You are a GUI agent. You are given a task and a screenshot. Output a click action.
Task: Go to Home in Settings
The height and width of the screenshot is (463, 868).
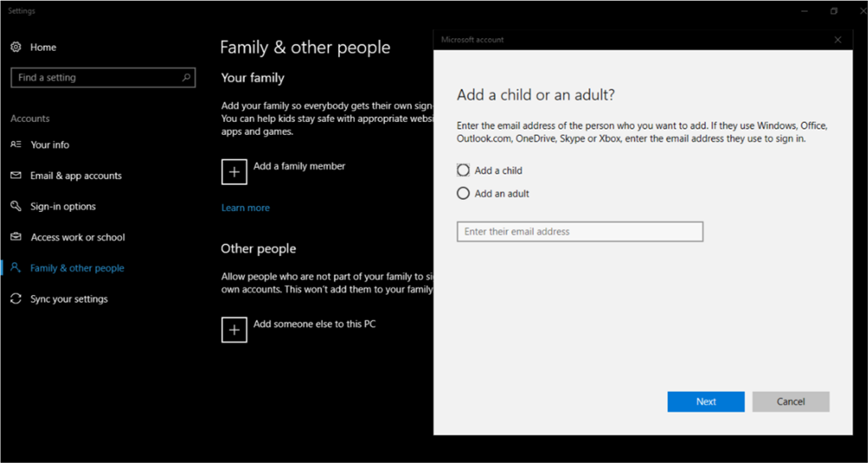[43, 47]
